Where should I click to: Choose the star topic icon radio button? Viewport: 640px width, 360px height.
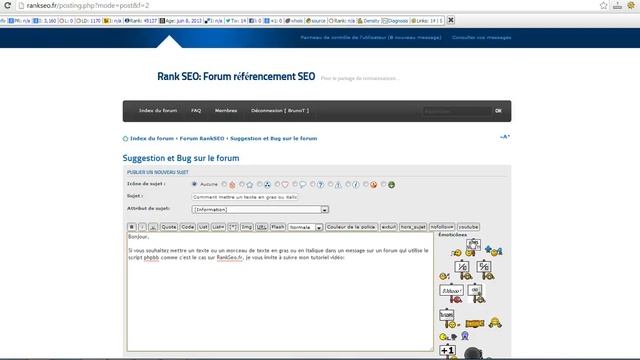click(x=242, y=184)
